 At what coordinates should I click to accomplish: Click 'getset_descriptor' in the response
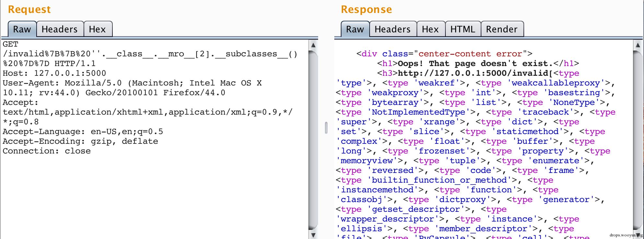click(416, 209)
